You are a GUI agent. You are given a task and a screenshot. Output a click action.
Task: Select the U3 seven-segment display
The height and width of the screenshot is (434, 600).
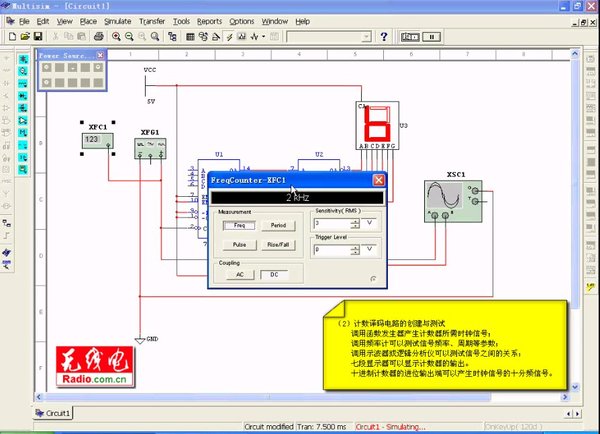pyautogui.click(x=377, y=125)
